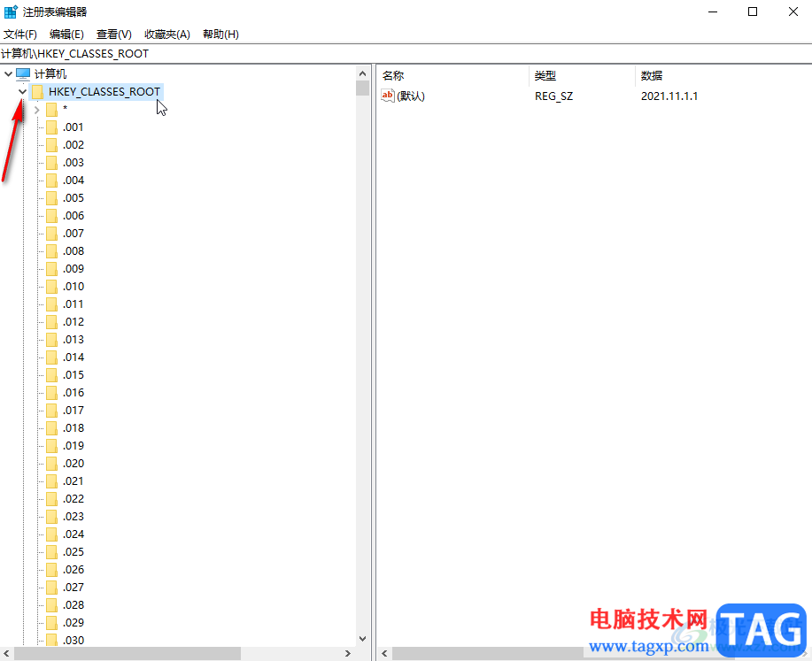Minimize the registry editor window
The height and width of the screenshot is (661, 812).
pyautogui.click(x=713, y=12)
